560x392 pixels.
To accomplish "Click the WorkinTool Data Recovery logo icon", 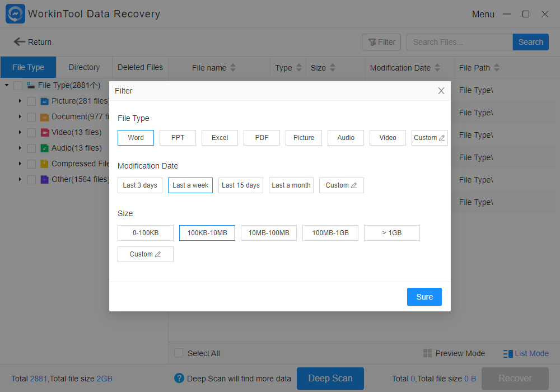I will point(15,14).
